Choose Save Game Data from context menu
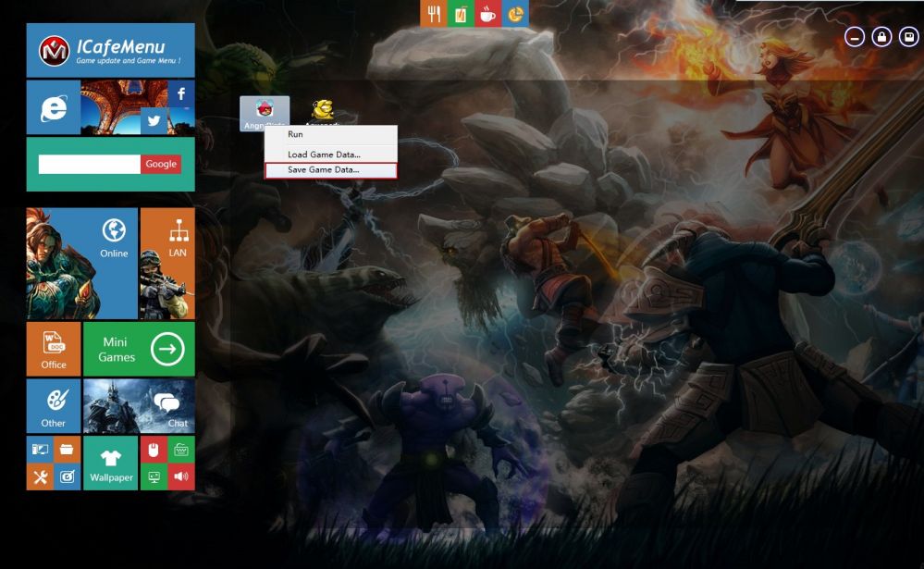This screenshot has width=924, height=569. [x=330, y=170]
